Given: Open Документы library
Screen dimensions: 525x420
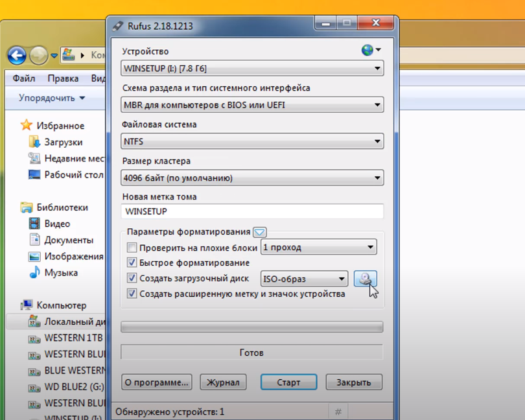Looking at the screenshot, I should [x=62, y=240].
